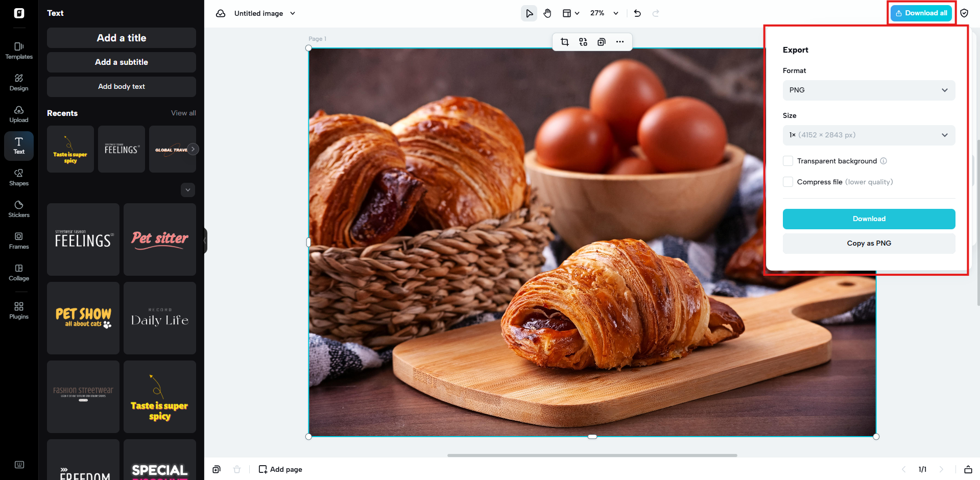The image size is (980, 480).
Task: Click the Transparent background info icon
Action: coord(883,161)
